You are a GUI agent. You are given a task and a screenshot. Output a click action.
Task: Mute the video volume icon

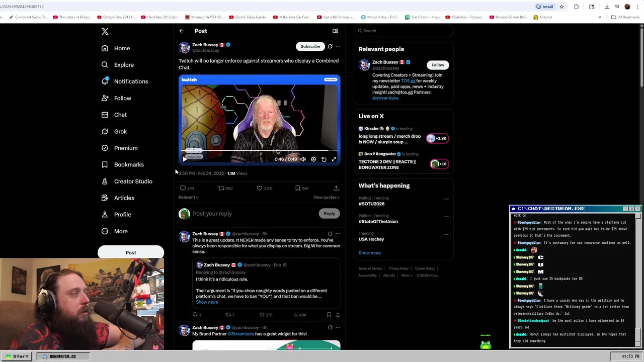pos(303,159)
